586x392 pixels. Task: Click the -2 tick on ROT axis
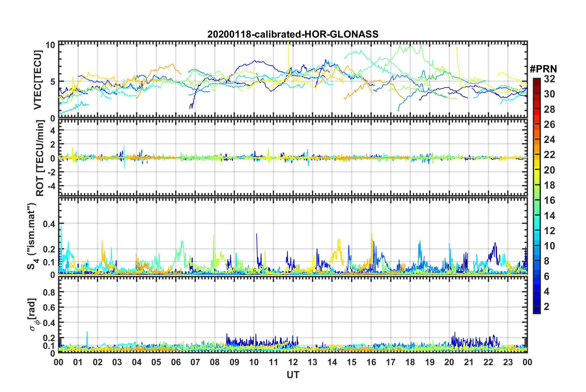click(51, 172)
